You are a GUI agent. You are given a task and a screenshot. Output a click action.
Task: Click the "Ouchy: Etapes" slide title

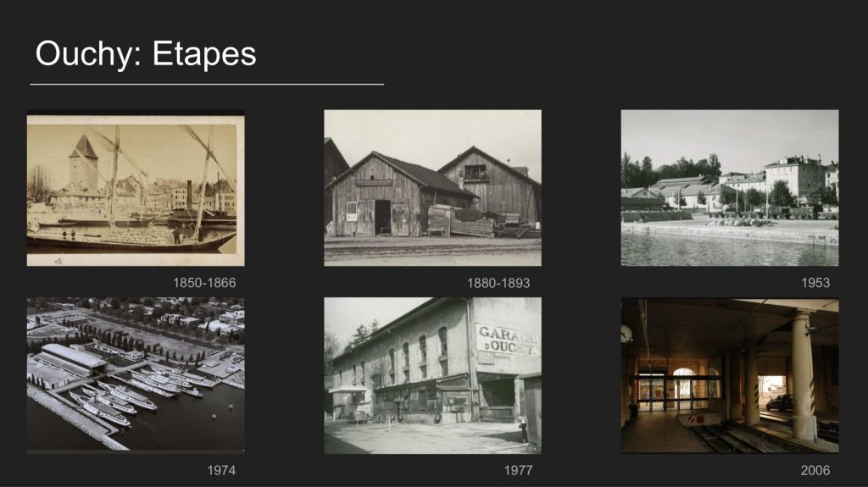(146, 54)
